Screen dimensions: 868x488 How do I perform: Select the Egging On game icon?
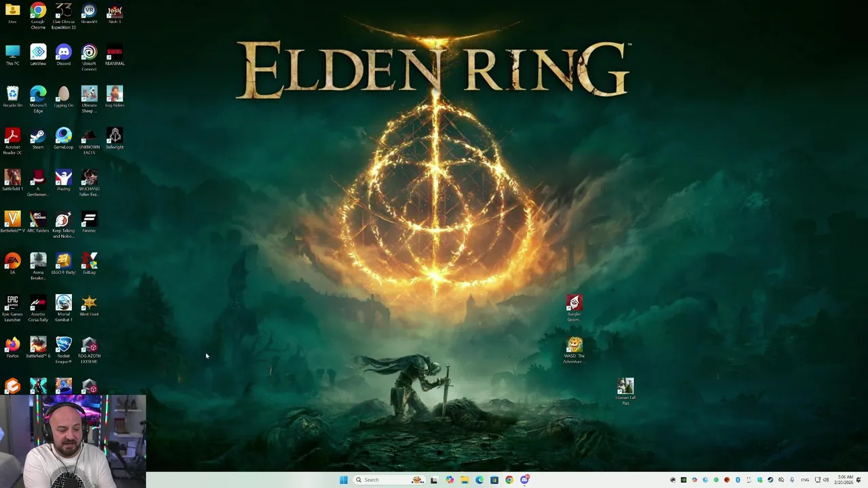click(x=63, y=97)
